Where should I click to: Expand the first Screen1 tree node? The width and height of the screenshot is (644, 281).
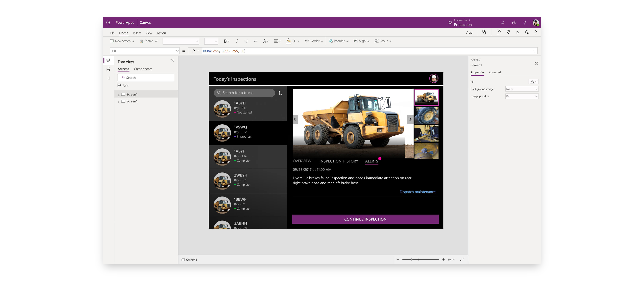[119, 95]
